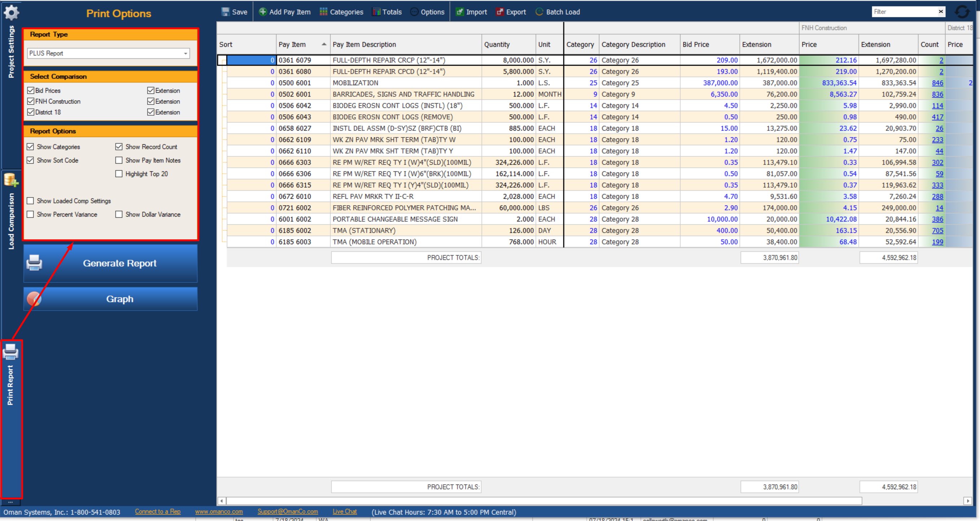This screenshot has width=980, height=521.
Task: Click the Export toolbar icon
Action: [499, 12]
